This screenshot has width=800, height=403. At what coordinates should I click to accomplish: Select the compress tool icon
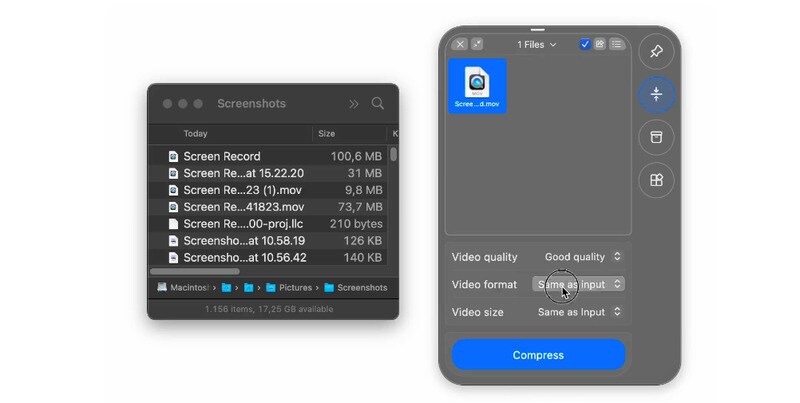(x=656, y=95)
